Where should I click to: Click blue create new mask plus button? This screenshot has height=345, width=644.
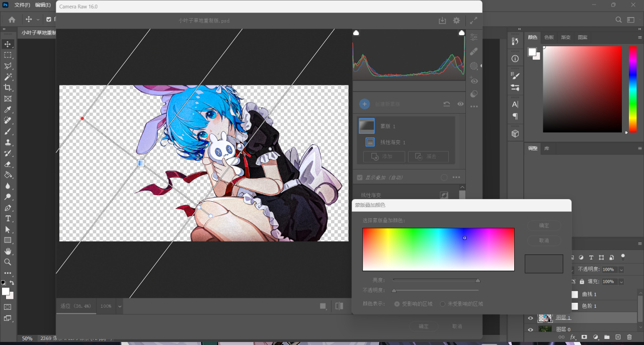coord(365,104)
